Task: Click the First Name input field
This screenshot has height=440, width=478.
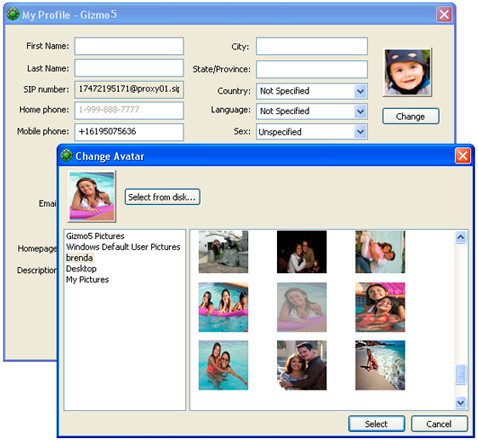Action: click(129, 46)
